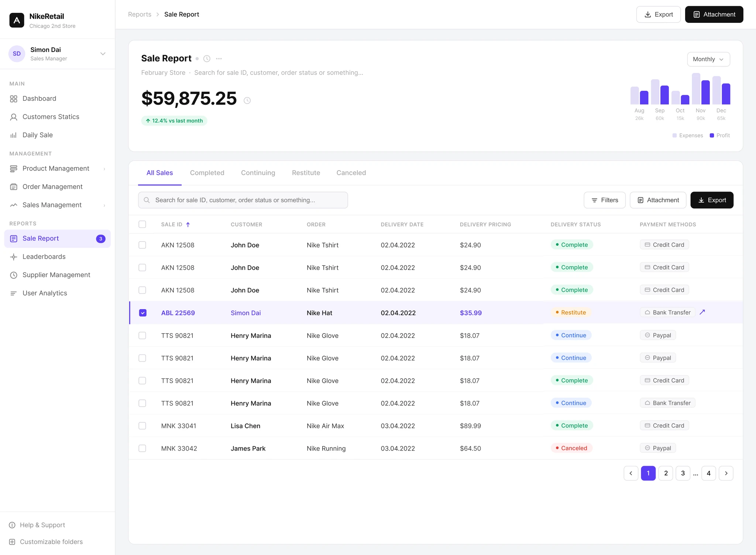Image resolution: width=756 pixels, height=555 pixels.
Task: Expand Simon Dai account chevron
Action: pos(103,54)
